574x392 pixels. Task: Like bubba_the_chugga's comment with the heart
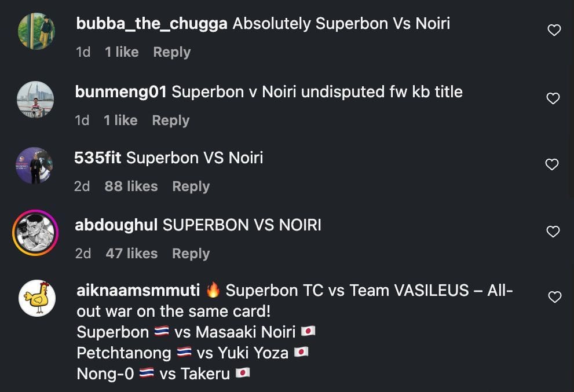point(554,30)
